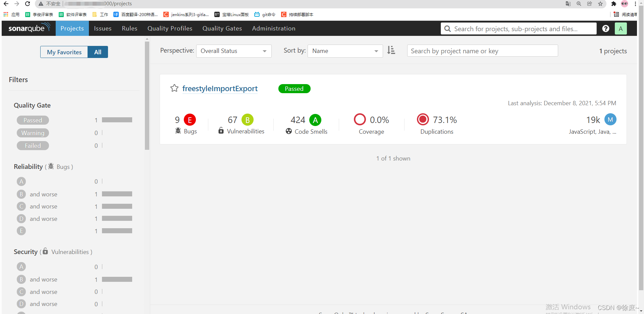Screen dimensions: 644x314
Task: Click the blue M size rating badge
Action: coord(610,119)
